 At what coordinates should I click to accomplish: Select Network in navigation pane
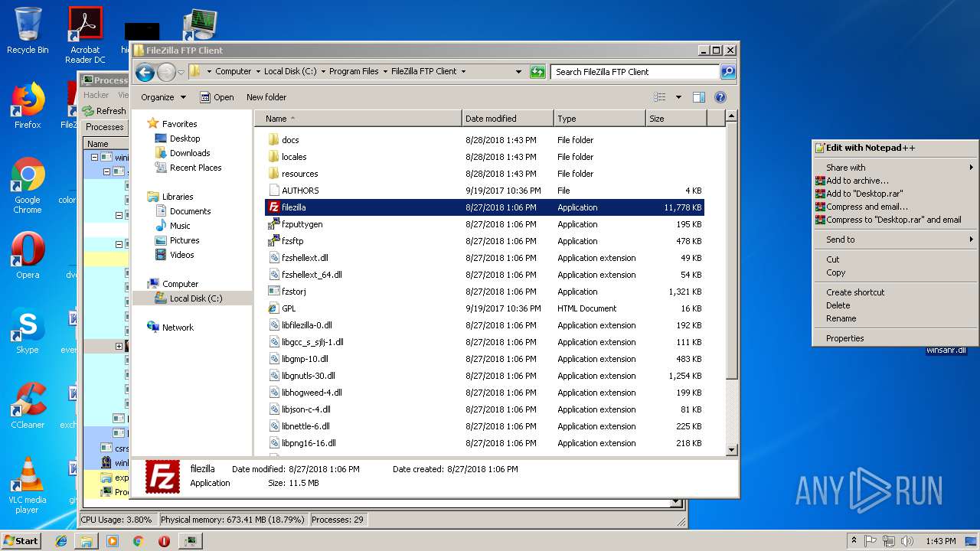coord(178,328)
